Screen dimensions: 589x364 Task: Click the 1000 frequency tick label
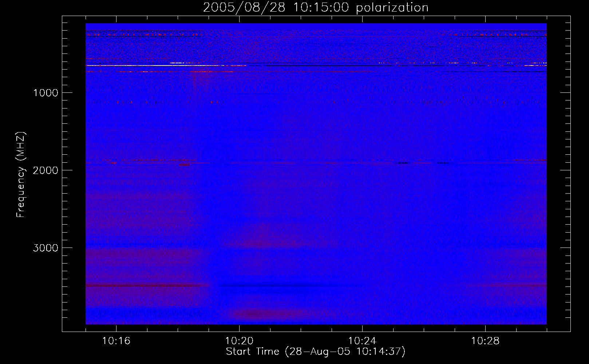[46, 93]
